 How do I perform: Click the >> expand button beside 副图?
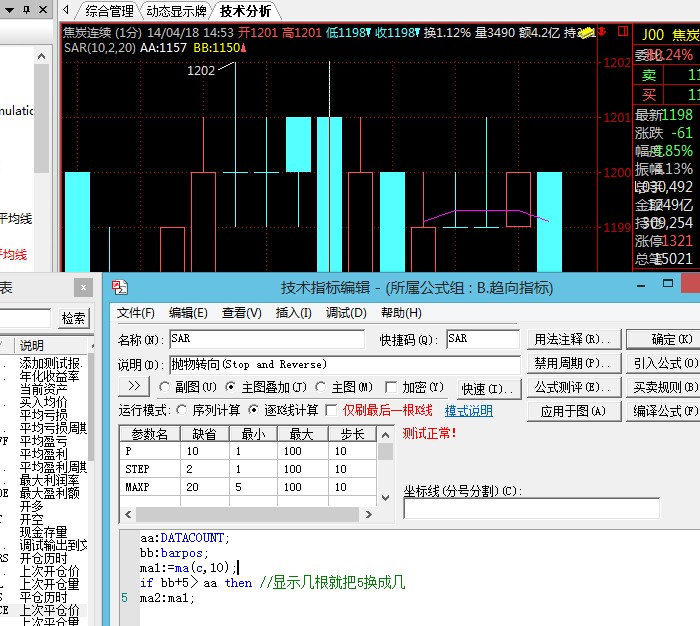point(134,386)
